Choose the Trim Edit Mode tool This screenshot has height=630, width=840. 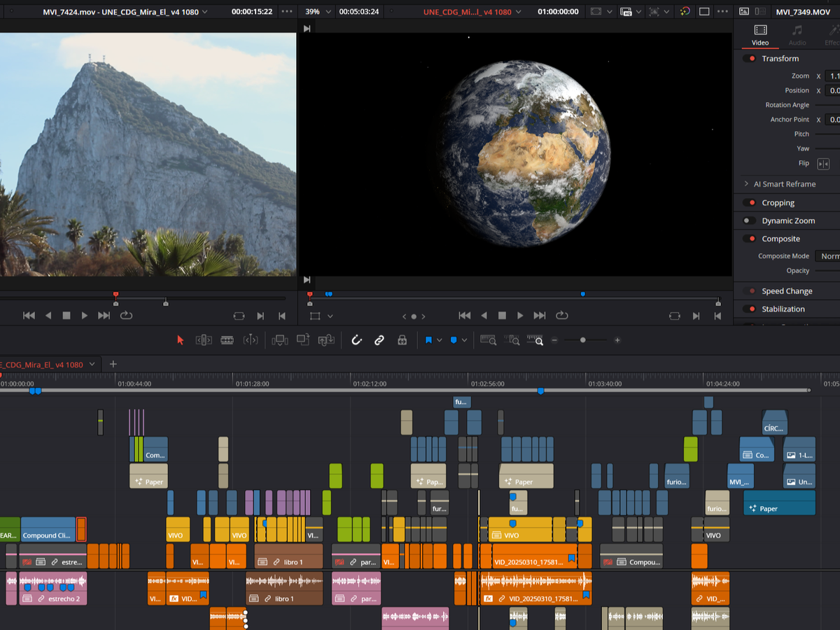pos(204,340)
